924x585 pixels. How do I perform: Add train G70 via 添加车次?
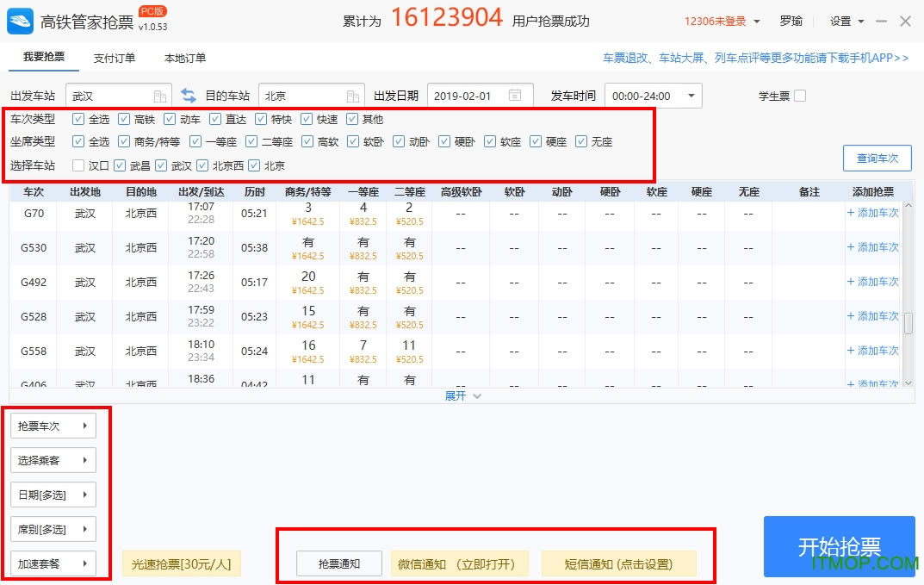872,213
